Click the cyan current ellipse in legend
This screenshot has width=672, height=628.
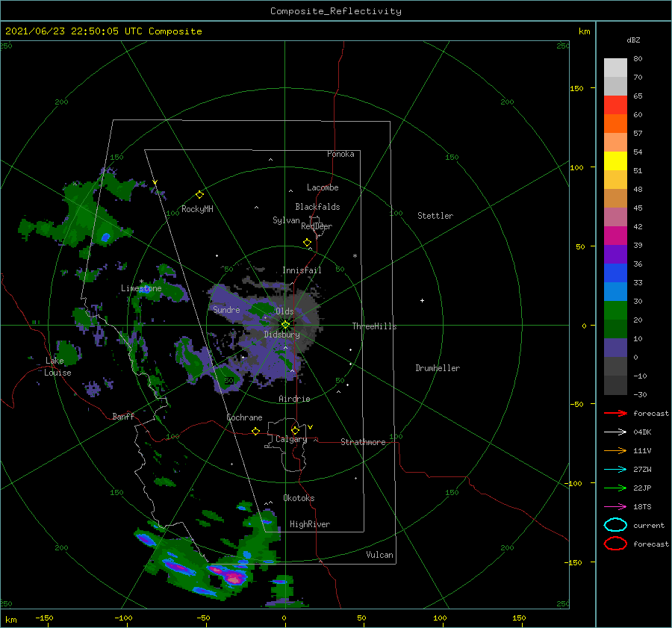click(615, 525)
